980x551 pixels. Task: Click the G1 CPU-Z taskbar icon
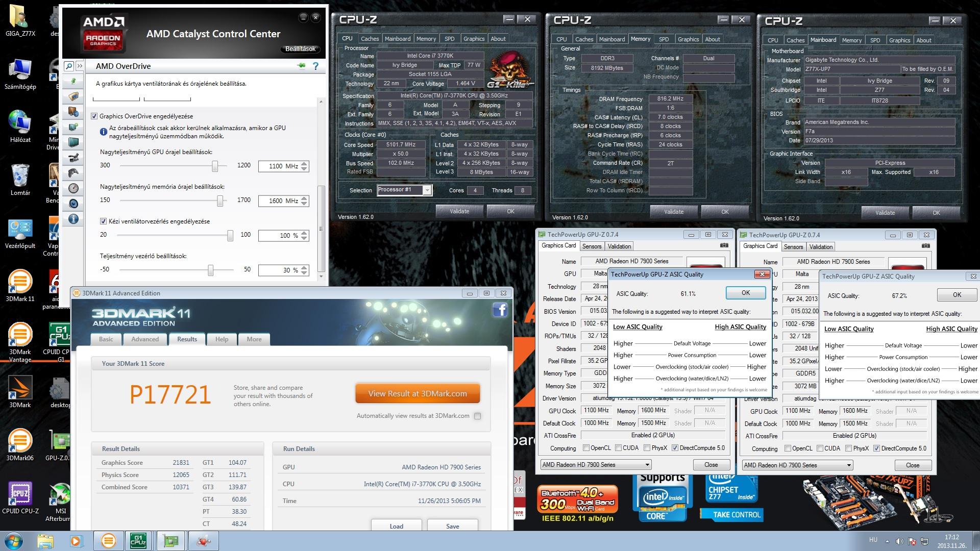138,541
